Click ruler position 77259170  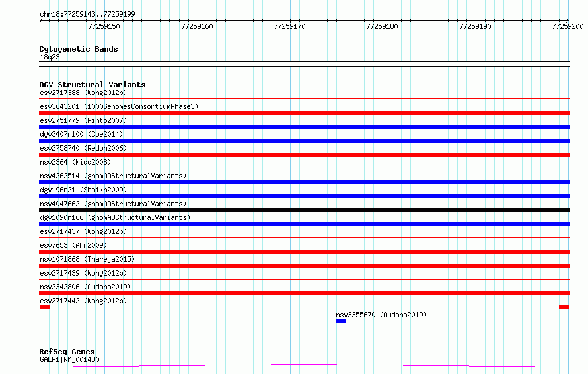point(289,26)
